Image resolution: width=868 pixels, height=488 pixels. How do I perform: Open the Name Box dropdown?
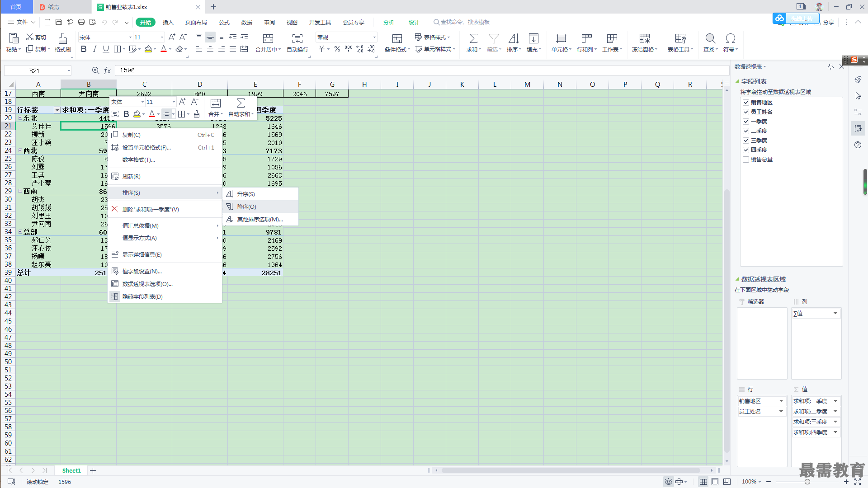click(69, 71)
